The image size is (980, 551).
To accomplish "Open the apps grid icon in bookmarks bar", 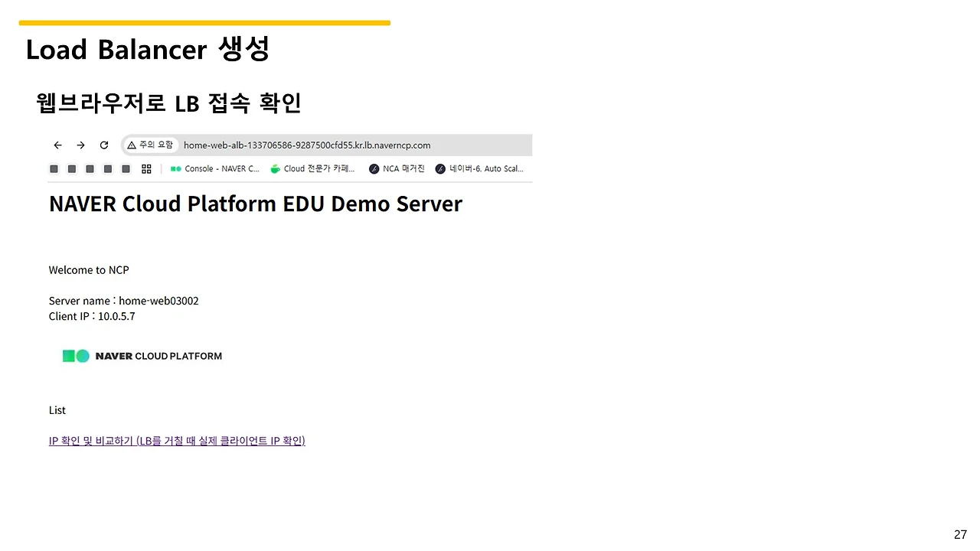I will (146, 169).
